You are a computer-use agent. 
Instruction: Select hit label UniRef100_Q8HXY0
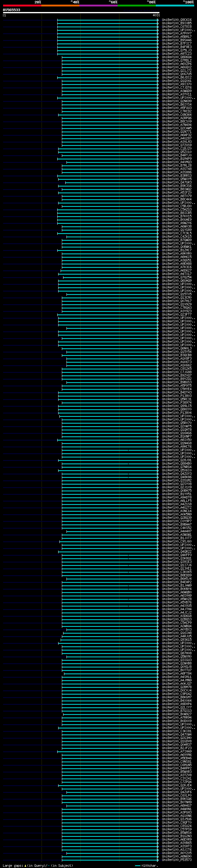(x=177, y=410)
